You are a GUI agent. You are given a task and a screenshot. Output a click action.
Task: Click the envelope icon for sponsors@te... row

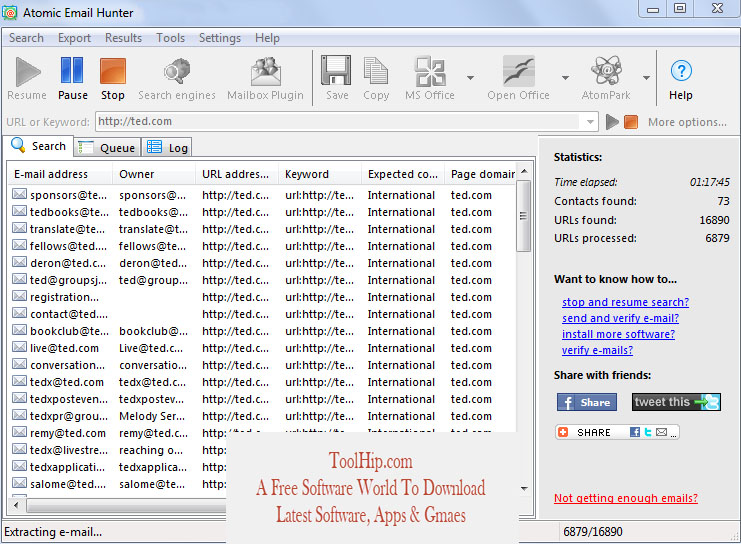click(x=19, y=194)
